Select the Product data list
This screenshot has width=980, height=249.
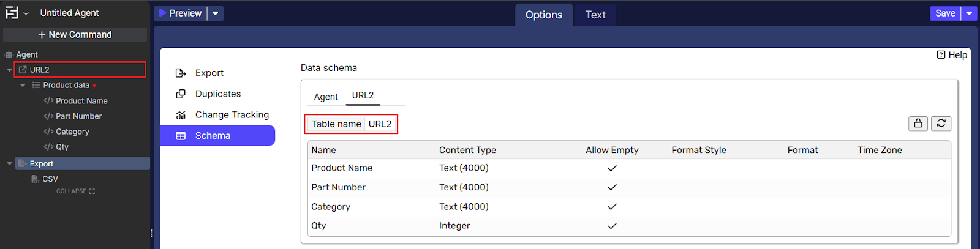tap(66, 85)
